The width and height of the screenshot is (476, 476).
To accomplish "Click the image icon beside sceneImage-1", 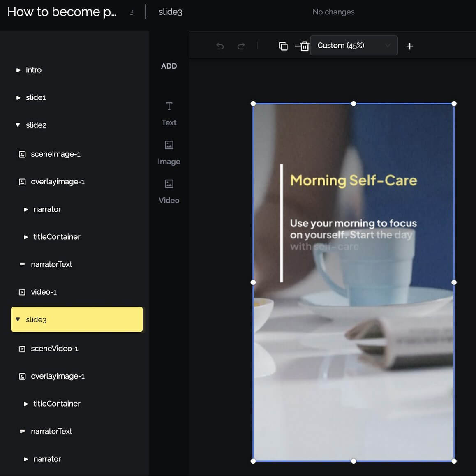I will coord(22,154).
